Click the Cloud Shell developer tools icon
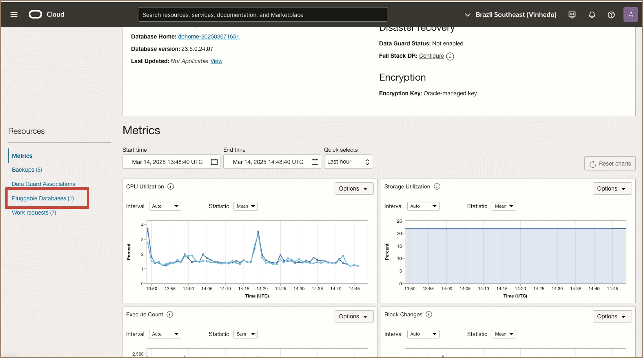 click(572, 15)
